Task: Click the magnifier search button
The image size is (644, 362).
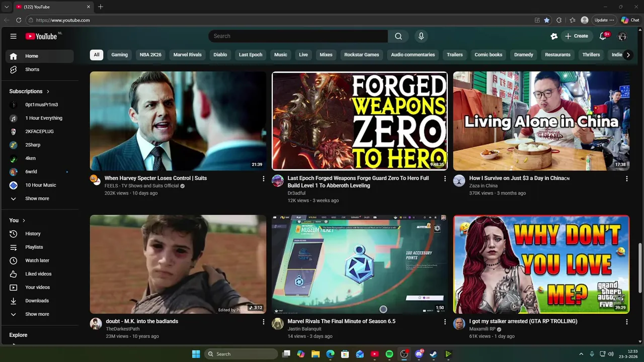Action: click(398, 36)
